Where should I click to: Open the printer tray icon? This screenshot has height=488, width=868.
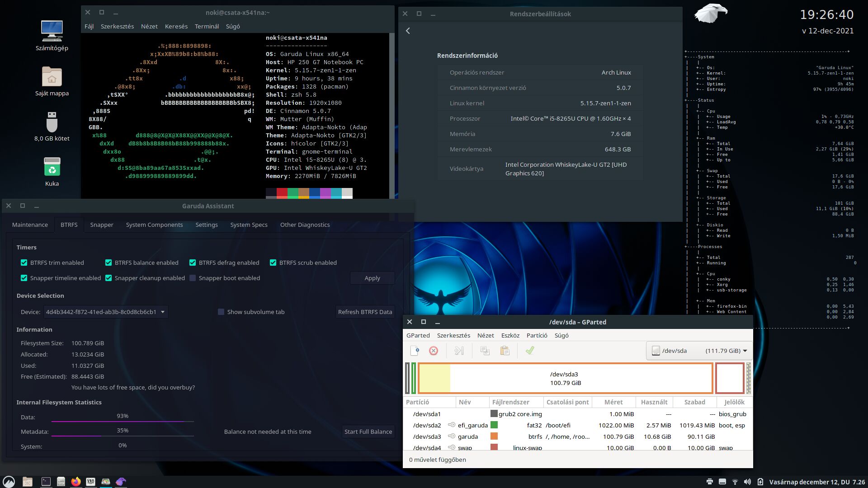(710, 482)
